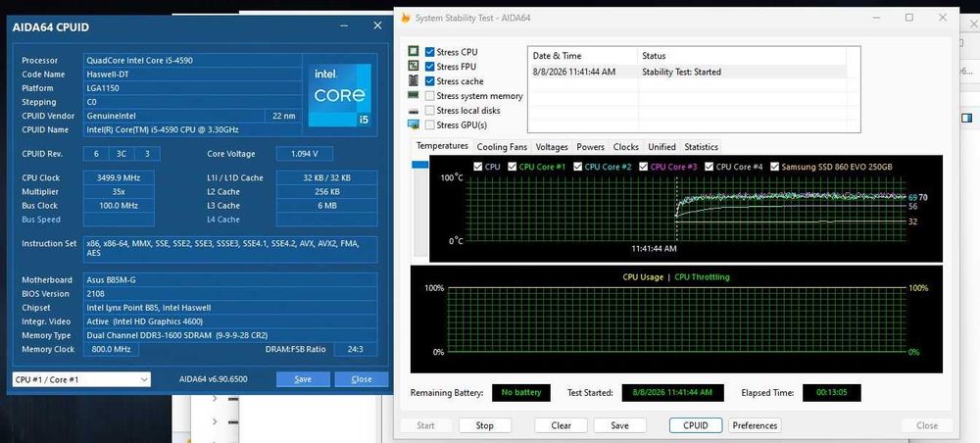
Task: Click the Multiplier value 35x
Action: pyautogui.click(x=119, y=192)
